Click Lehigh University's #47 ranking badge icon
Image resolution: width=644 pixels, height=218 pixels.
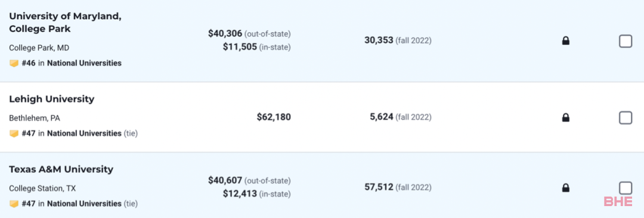click(14, 133)
